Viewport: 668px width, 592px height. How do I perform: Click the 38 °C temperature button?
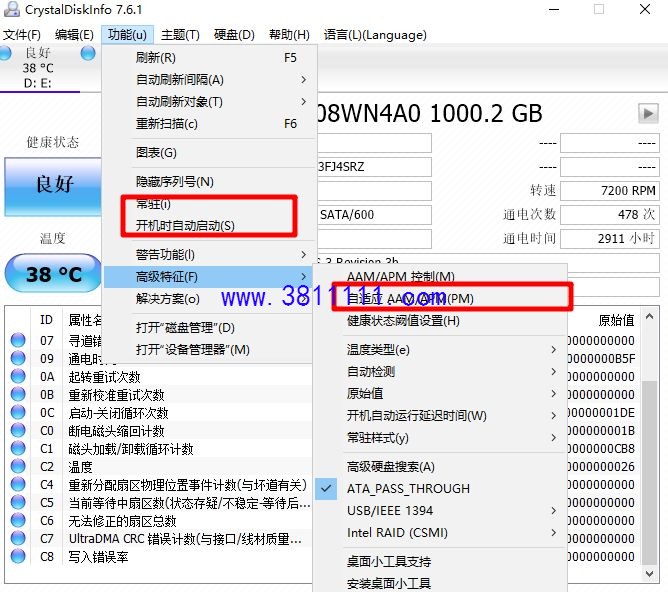click(x=53, y=273)
